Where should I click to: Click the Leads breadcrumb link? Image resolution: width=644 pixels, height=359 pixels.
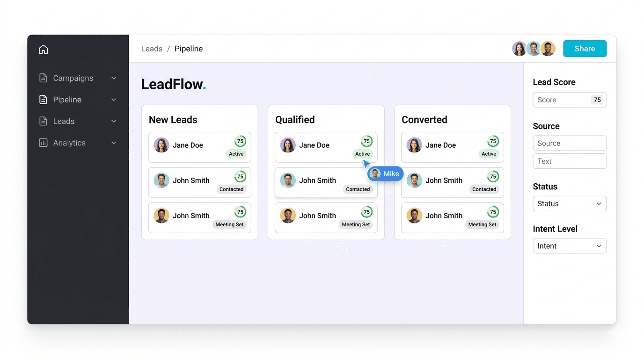pyautogui.click(x=152, y=49)
